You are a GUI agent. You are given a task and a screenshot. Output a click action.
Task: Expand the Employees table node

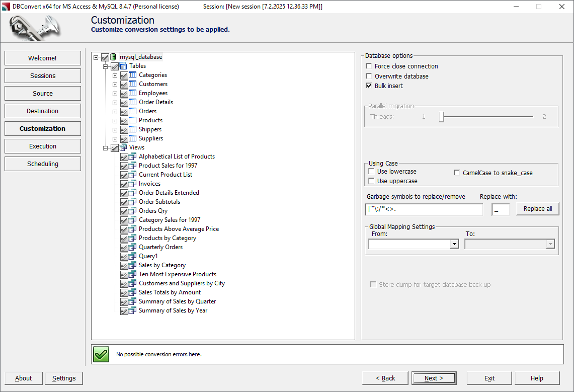click(114, 93)
